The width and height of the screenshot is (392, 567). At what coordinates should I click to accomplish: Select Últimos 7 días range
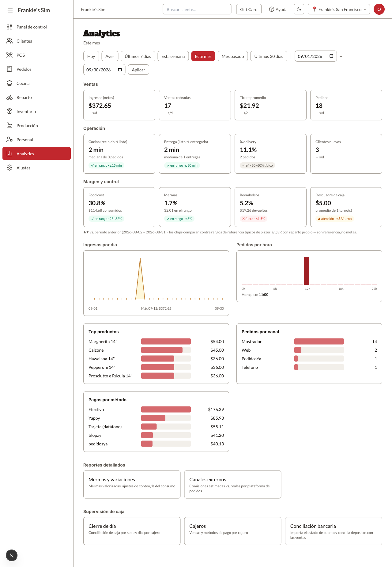coord(138,56)
